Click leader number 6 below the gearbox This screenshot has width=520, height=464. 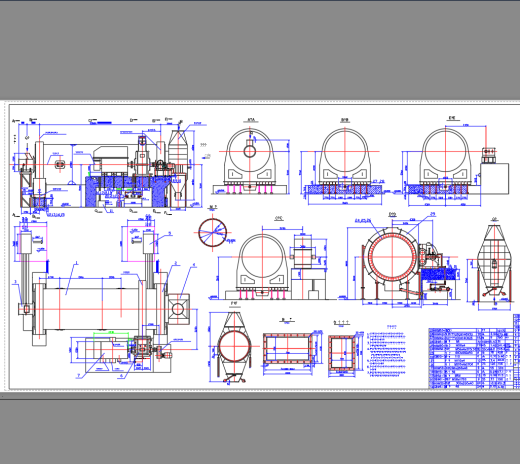point(121,375)
